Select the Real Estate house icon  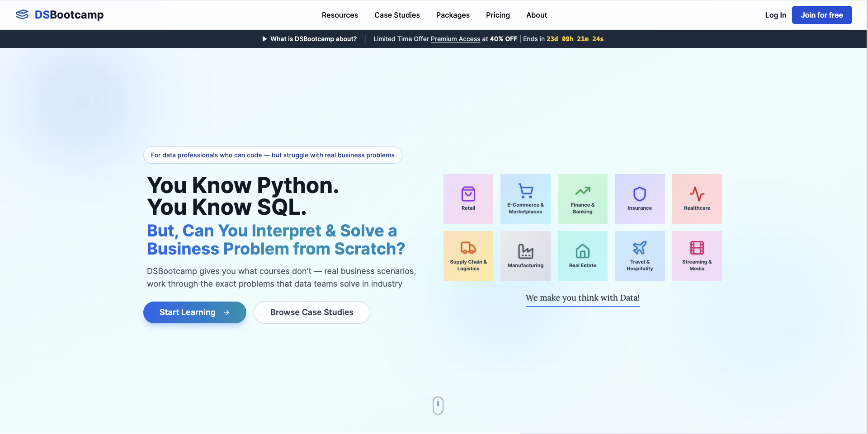(x=583, y=251)
